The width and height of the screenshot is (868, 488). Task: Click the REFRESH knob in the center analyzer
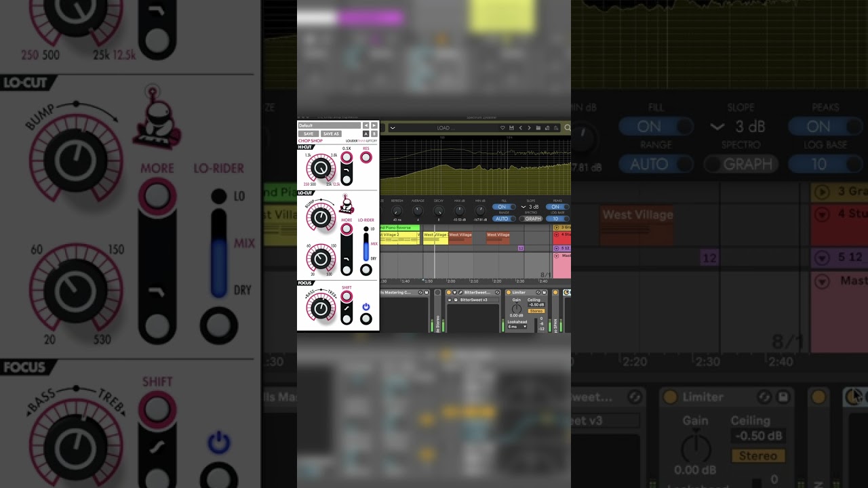397,211
